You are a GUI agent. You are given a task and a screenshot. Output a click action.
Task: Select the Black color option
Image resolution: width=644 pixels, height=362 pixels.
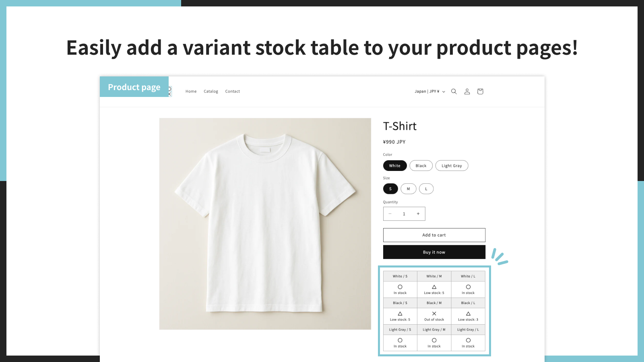[421, 166]
